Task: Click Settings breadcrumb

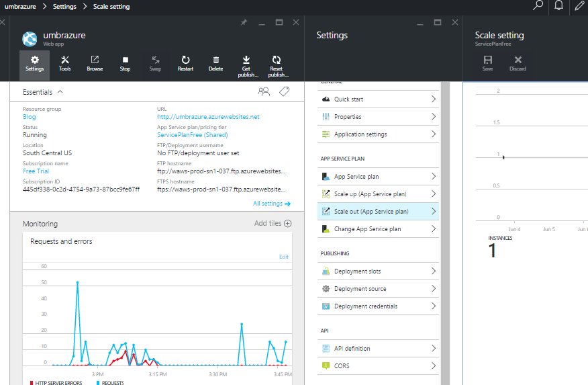Action: [x=64, y=6]
